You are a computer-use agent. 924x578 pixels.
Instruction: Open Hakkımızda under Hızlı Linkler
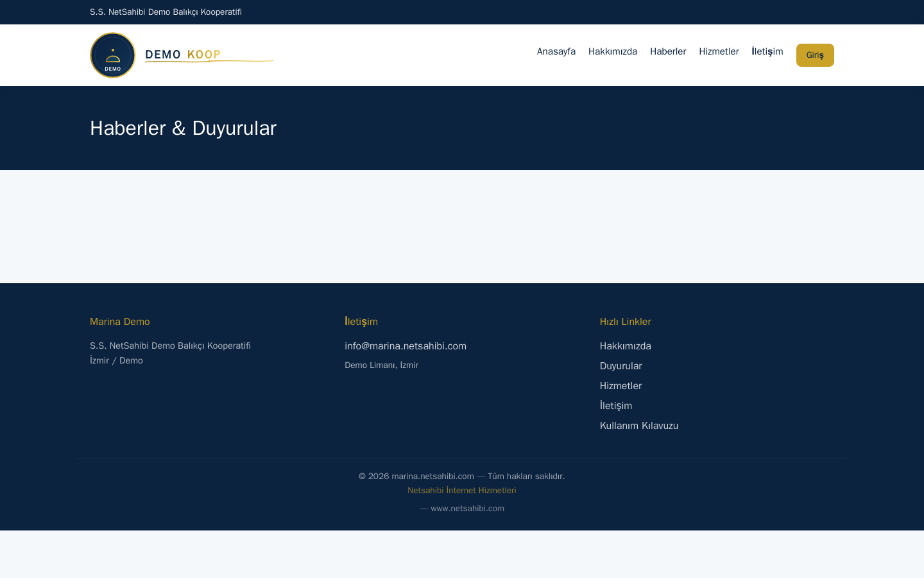coord(626,346)
